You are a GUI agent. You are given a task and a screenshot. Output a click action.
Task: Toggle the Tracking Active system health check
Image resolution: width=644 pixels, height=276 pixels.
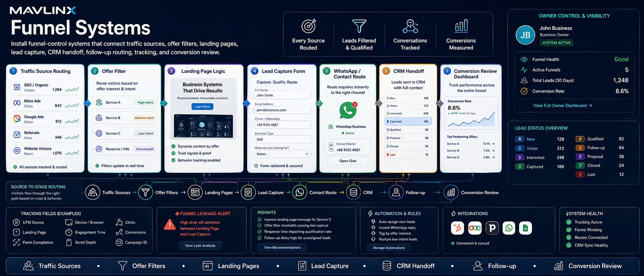tap(569, 222)
